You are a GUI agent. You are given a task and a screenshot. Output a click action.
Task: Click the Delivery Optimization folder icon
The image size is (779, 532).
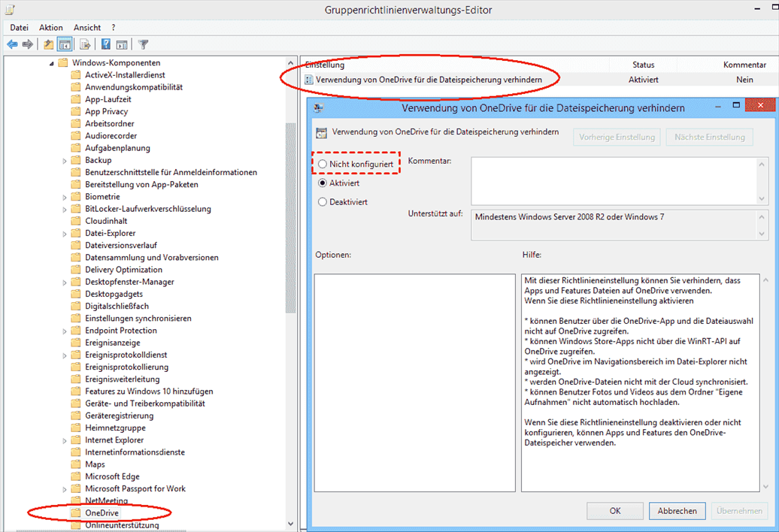(75, 270)
